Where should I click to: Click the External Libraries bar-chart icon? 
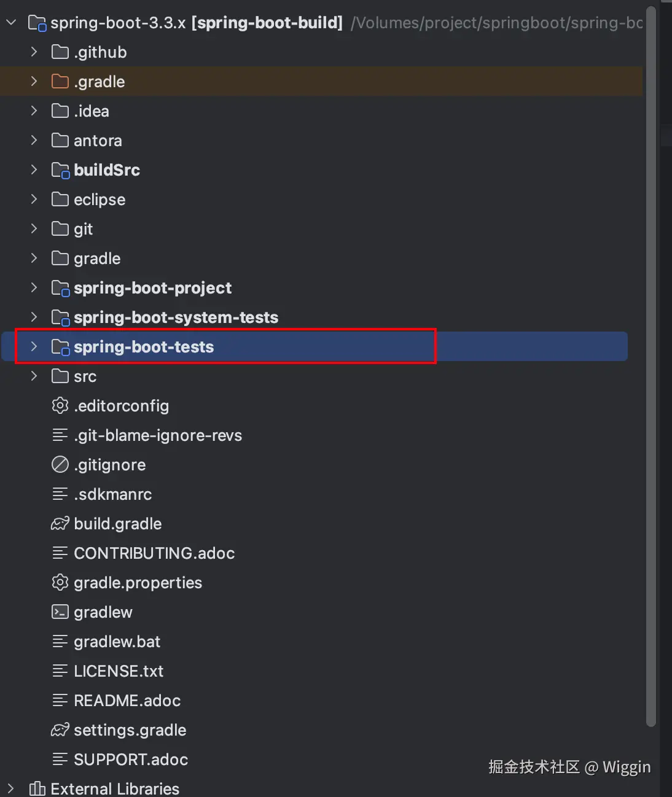tap(37, 788)
